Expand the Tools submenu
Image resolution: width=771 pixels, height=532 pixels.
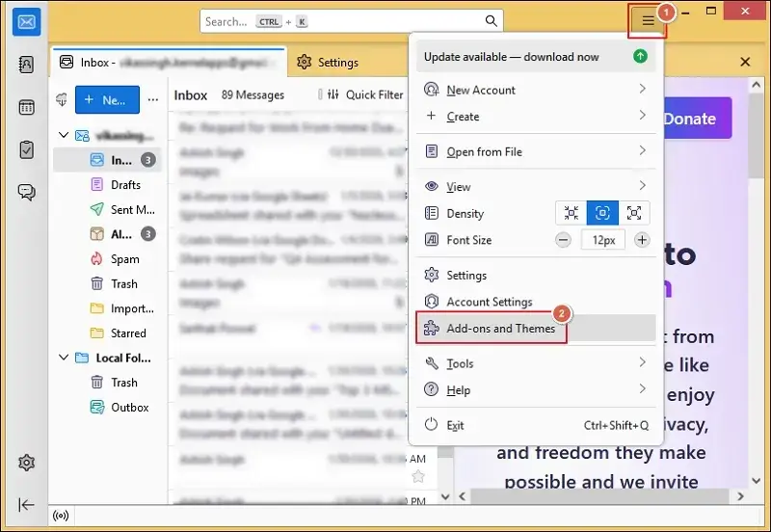(x=642, y=363)
